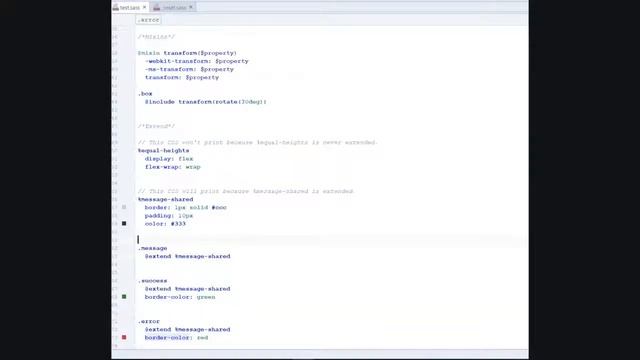The width and height of the screenshot is (640, 360).
Task: Place cursor on '@mixin transform($property)' line
Action: (187, 53)
